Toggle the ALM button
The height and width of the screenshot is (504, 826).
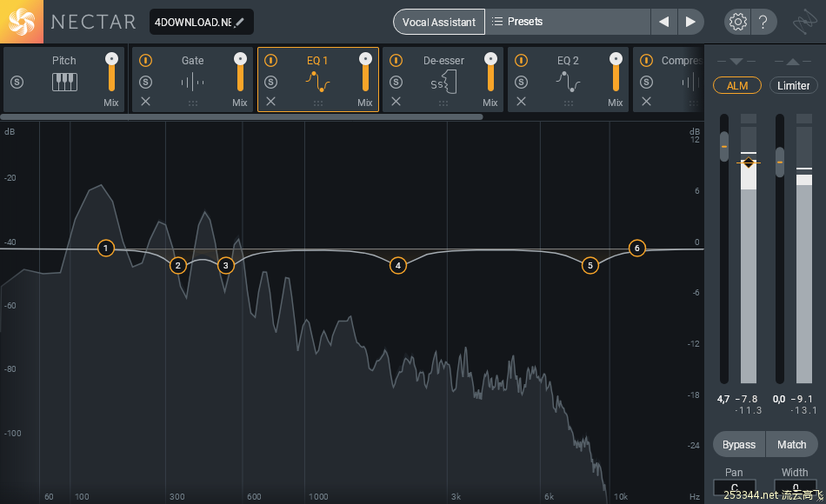click(737, 85)
